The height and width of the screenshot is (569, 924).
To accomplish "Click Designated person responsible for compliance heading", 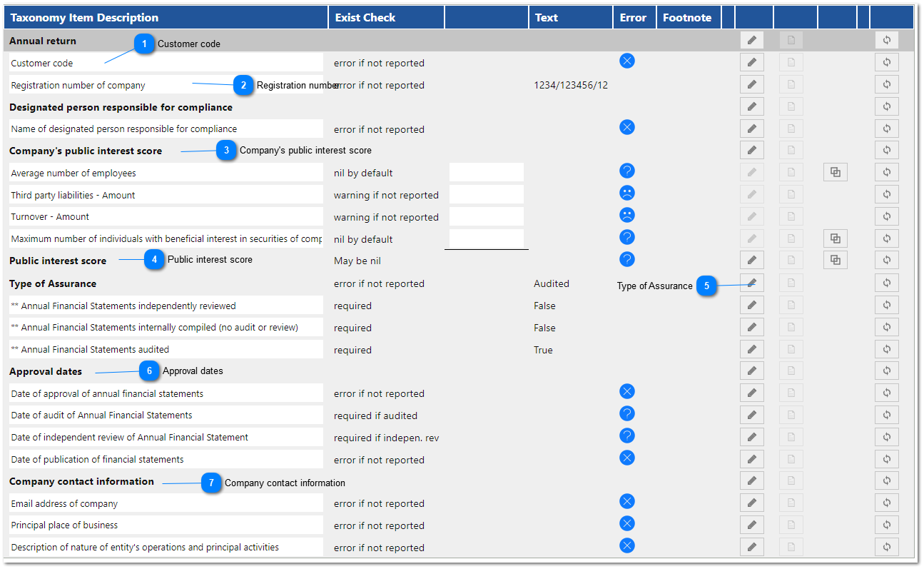I will [x=121, y=107].
